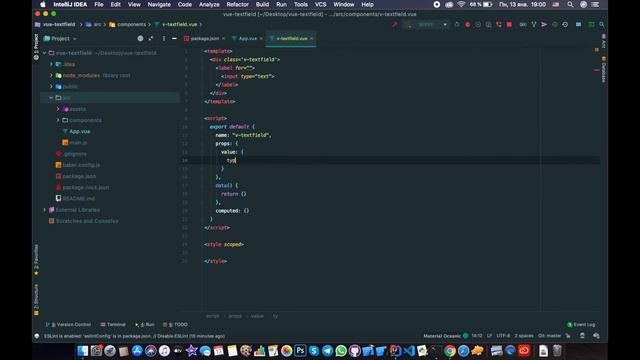The height and width of the screenshot is (360, 640).
Task: Click the red stop square button
Action: [509, 24]
